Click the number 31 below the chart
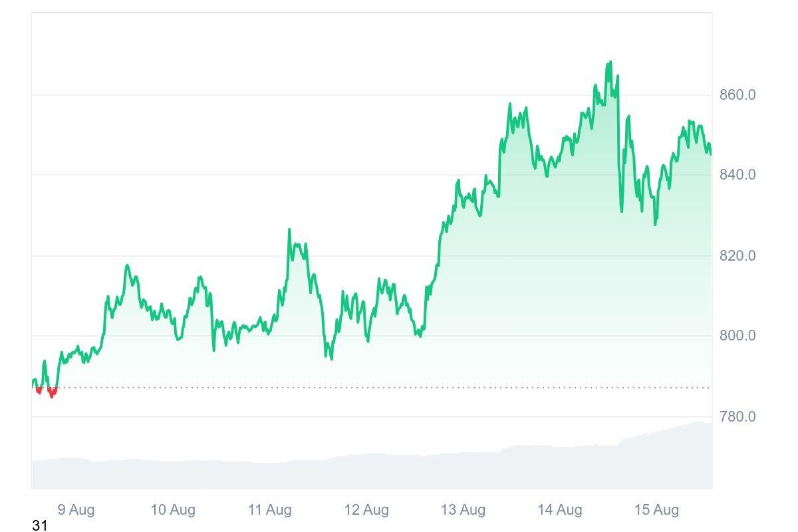 (40, 526)
